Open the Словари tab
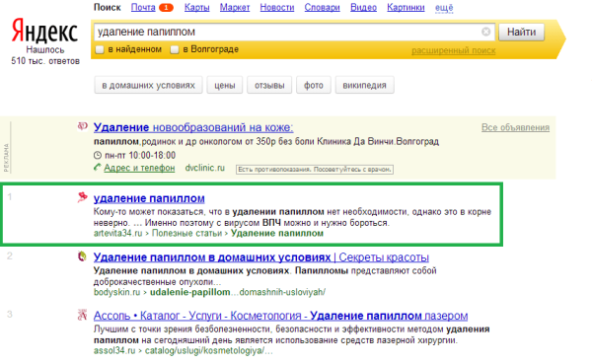The image size is (592, 364). point(322,8)
